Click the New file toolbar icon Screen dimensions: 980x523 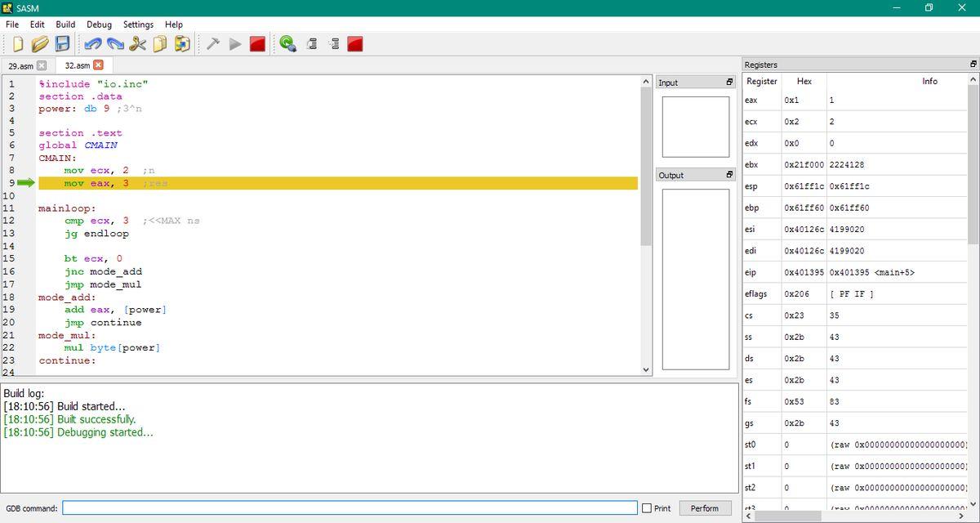(x=18, y=44)
